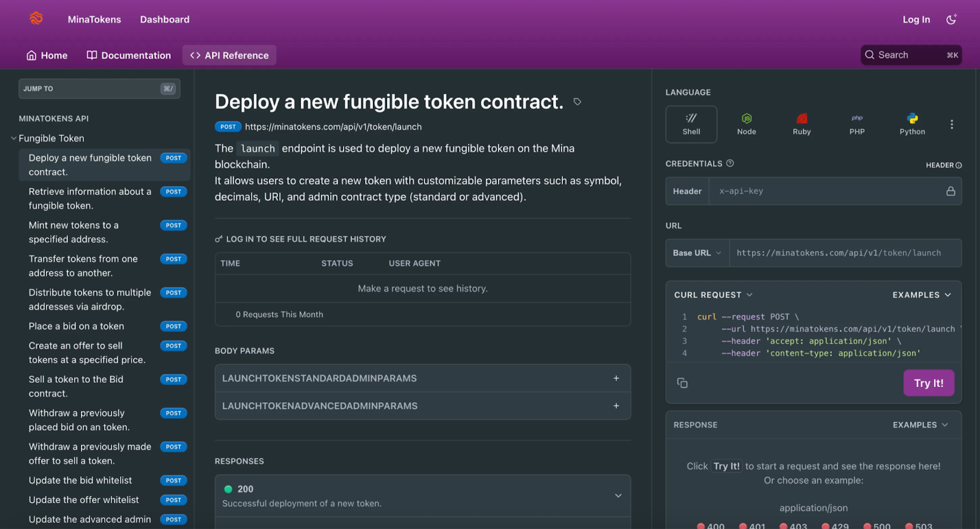Expand LAUNCHTOKENSTANDARDADMINPARAMS plus icon
The width and height of the screenshot is (980, 529).
click(x=616, y=378)
